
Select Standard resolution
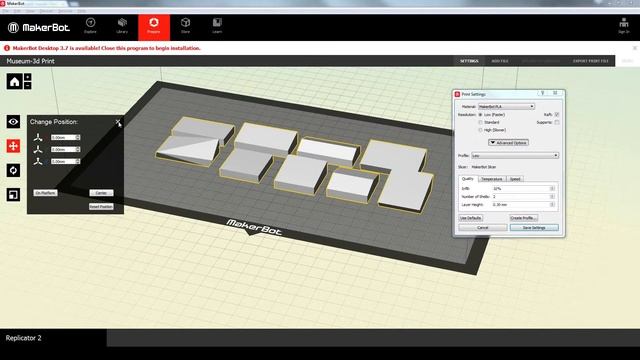coord(480,122)
